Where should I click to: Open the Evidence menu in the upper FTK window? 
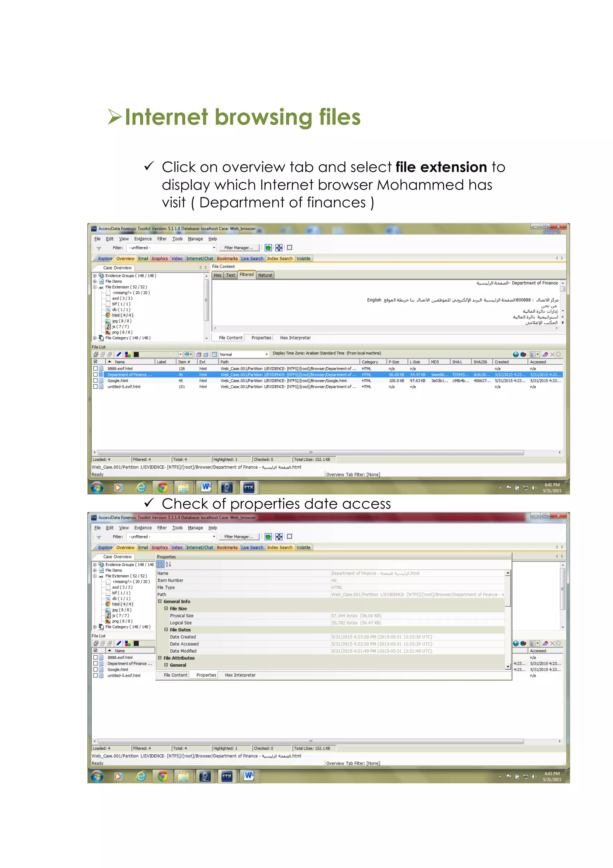(x=143, y=239)
